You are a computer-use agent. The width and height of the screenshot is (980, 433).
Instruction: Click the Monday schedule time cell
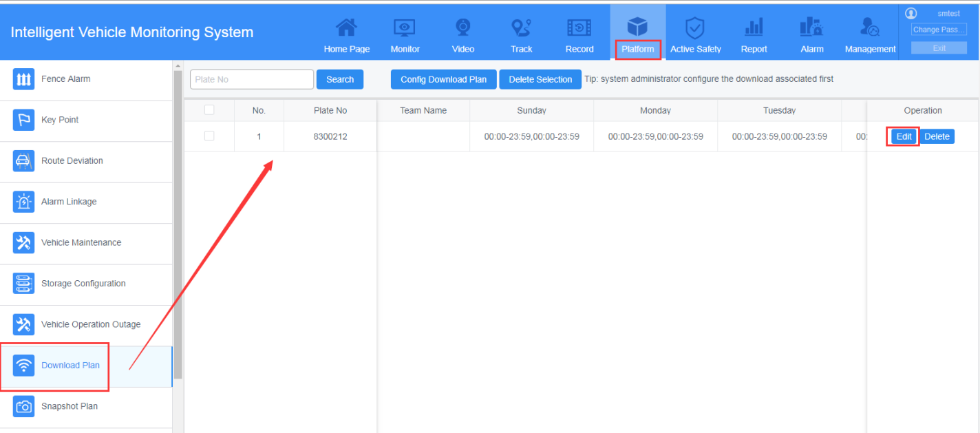point(655,136)
